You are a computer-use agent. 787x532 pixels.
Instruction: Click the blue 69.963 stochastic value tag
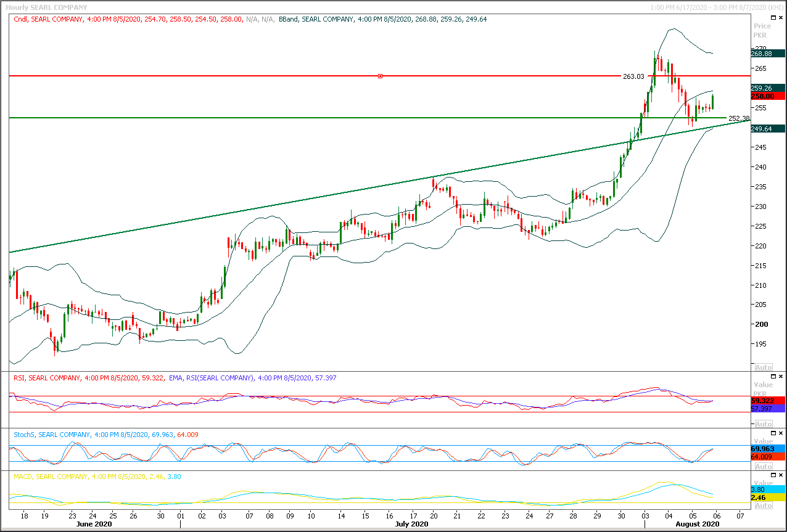pos(768,449)
